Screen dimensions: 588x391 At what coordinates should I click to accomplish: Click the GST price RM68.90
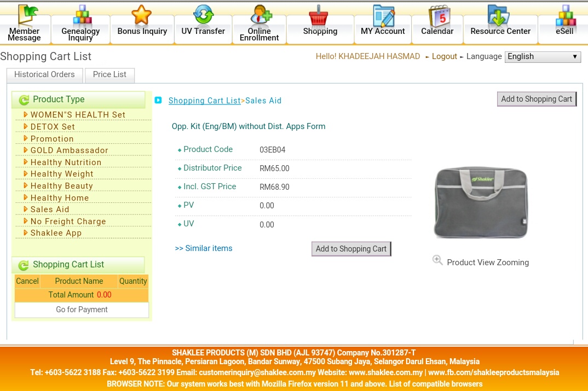(x=274, y=187)
